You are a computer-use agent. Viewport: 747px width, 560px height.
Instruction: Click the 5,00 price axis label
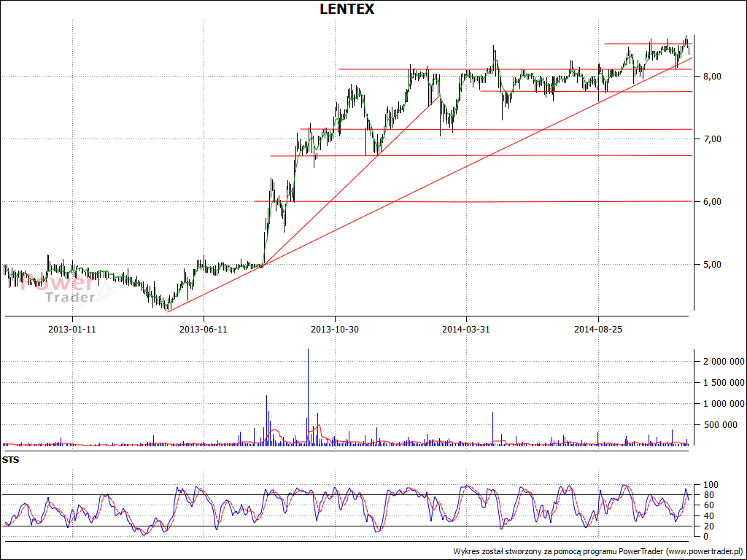pos(712,264)
